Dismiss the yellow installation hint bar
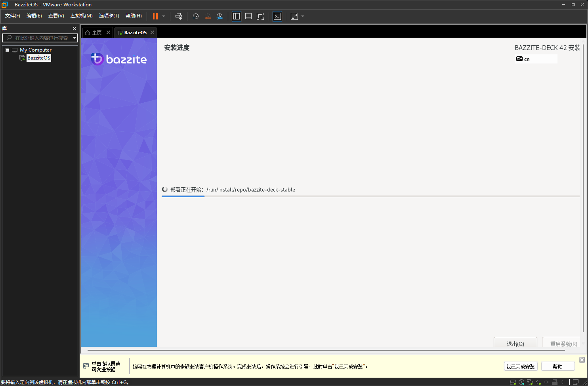 [582, 360]
